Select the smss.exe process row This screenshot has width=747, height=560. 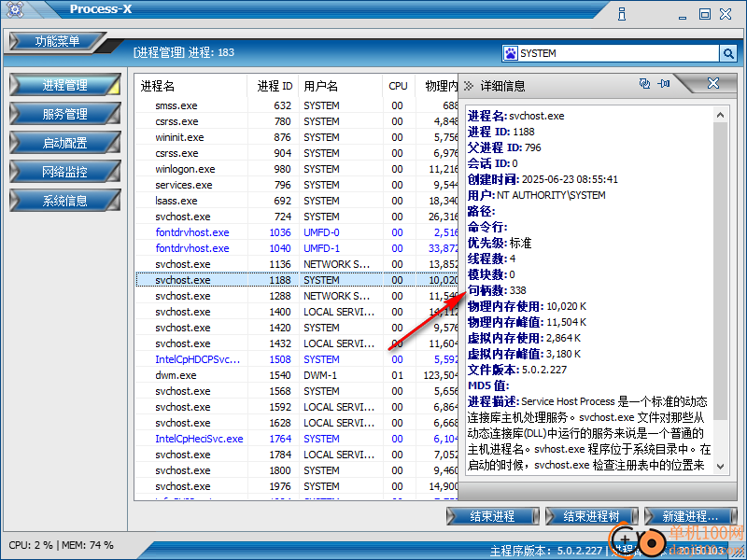tap(296, 105)
